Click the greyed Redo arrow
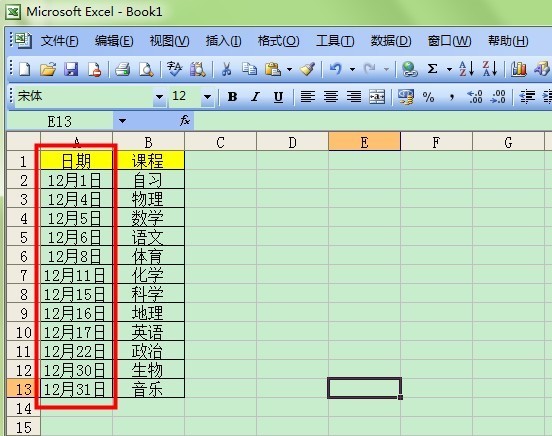 (369, 69)
